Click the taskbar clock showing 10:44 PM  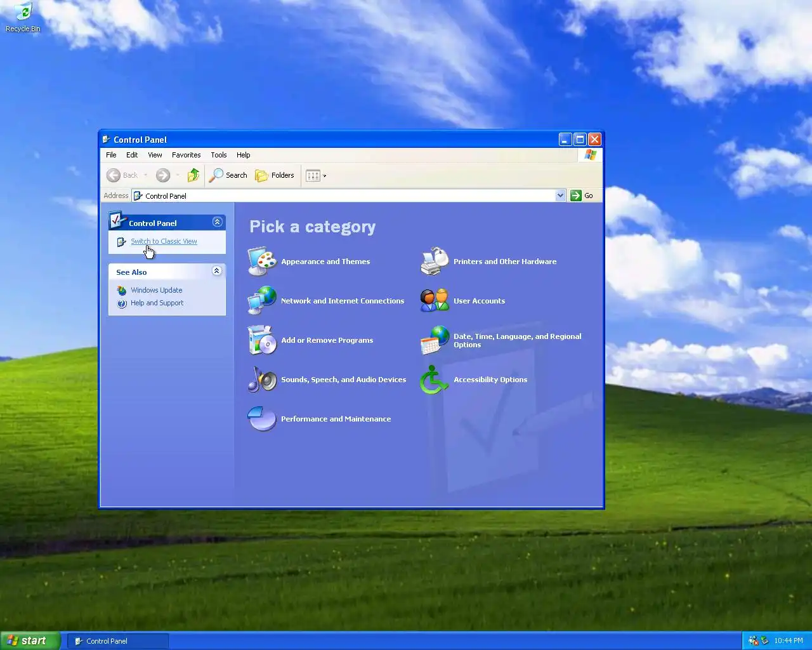coord(789,640)
